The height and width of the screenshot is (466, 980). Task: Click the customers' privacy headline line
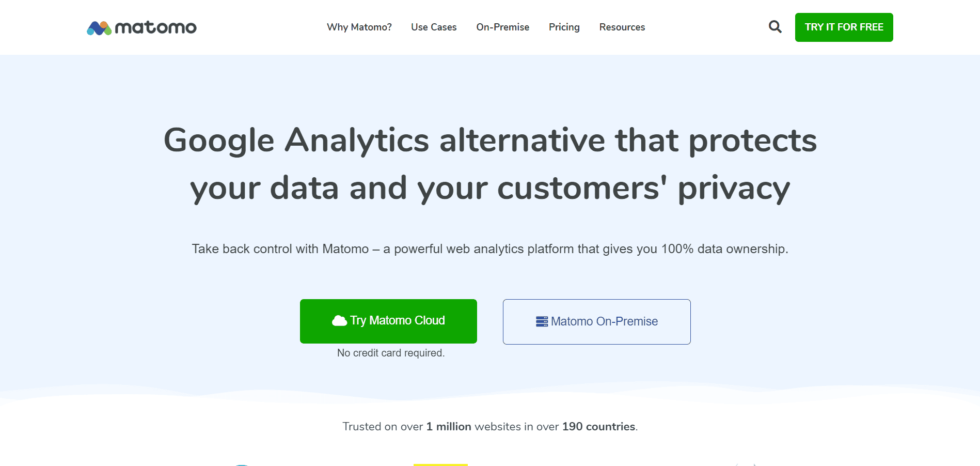click(x=490, y=188)
